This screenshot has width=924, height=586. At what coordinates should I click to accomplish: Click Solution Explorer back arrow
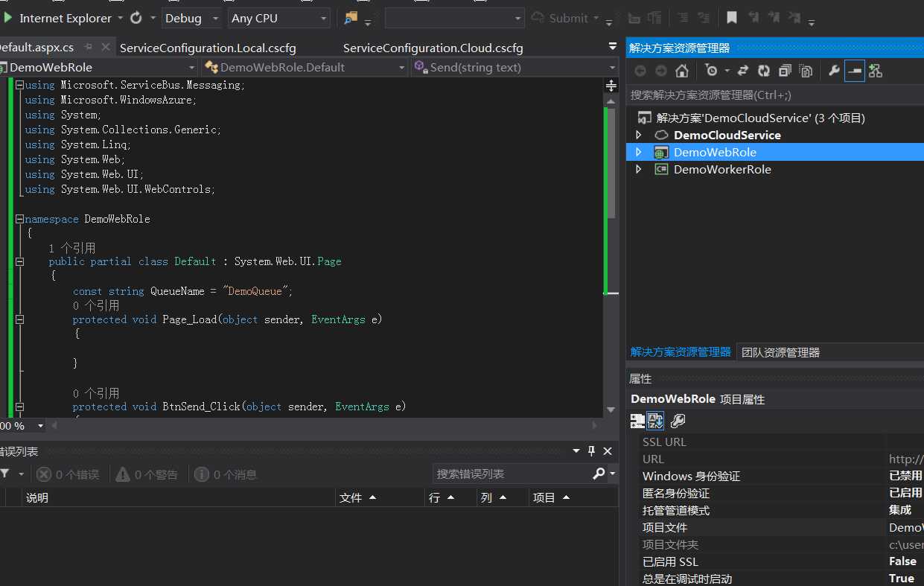[640, 71]
